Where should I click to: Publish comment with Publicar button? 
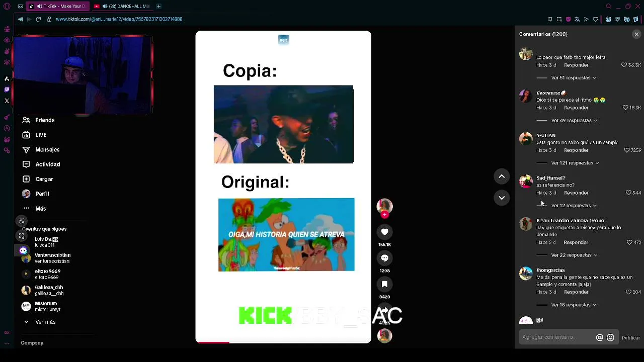(x=630, y=338)
